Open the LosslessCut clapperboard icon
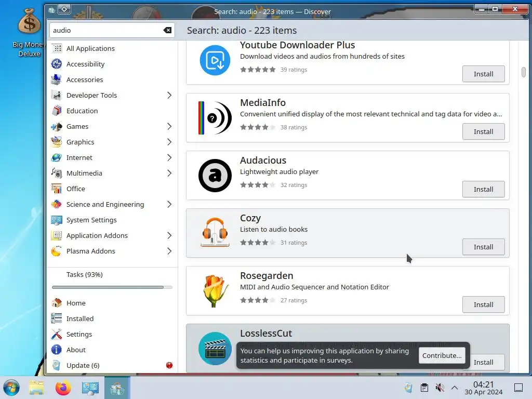532x399 pixels. coord(215,349)
